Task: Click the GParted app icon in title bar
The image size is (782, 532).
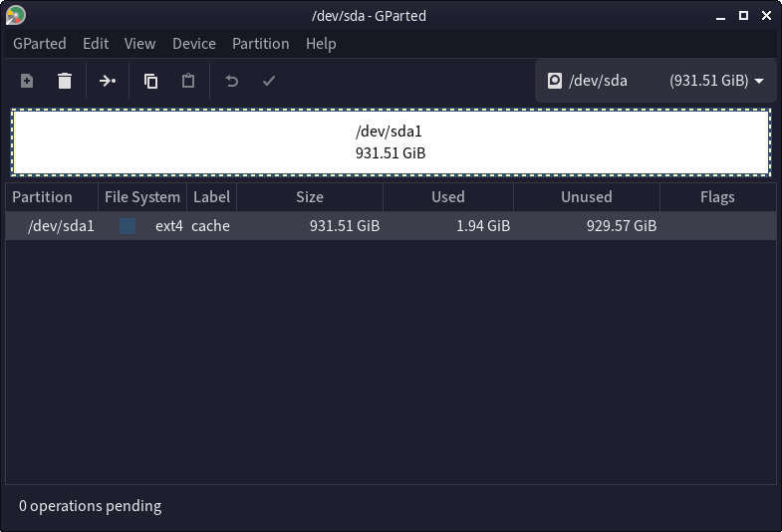Action: [16, 15]
